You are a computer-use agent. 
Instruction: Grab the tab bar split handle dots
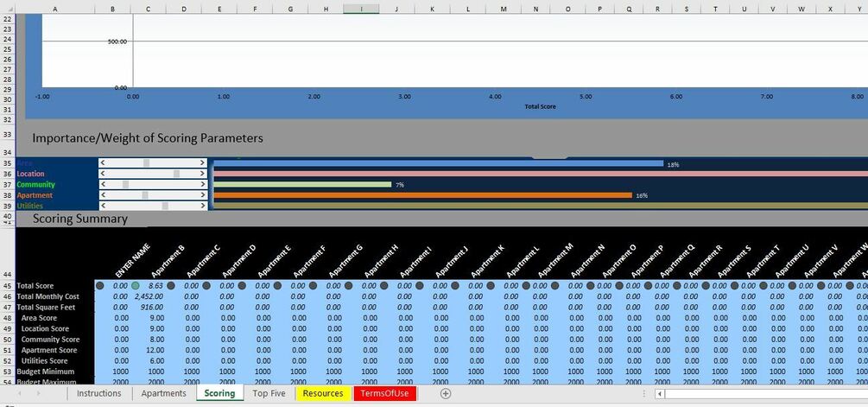coord(643,393)
